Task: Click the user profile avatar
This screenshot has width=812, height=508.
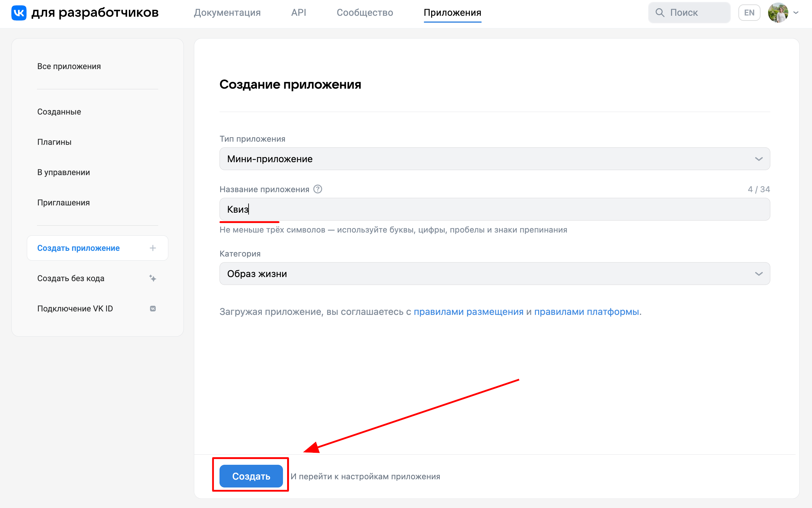Action: click(778, 13)
